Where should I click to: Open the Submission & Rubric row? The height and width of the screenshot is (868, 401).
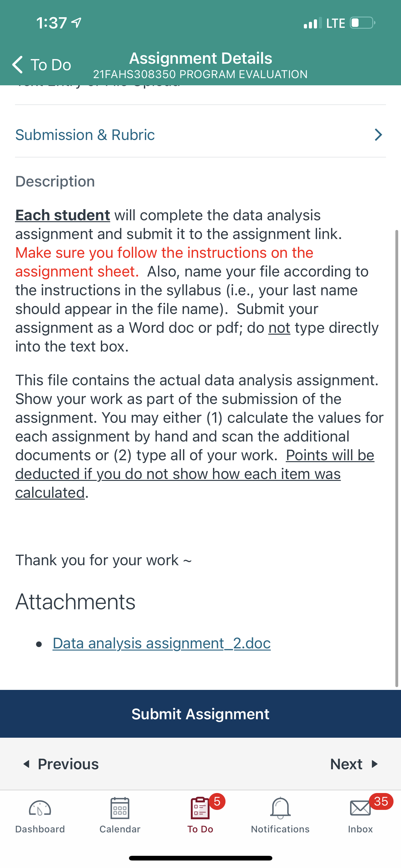[200, 135]
